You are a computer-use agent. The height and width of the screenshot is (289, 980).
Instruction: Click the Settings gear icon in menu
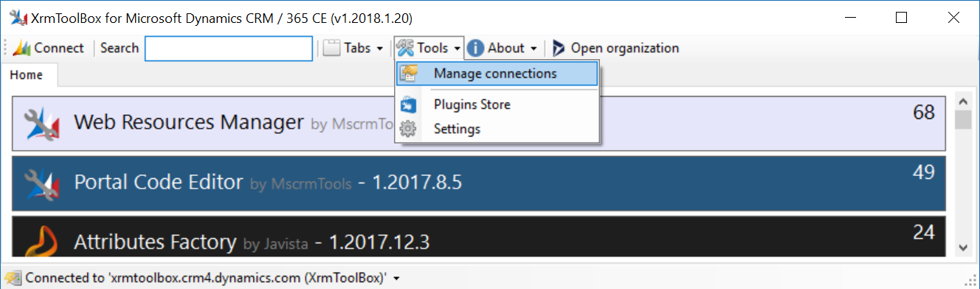pos(408,129)
